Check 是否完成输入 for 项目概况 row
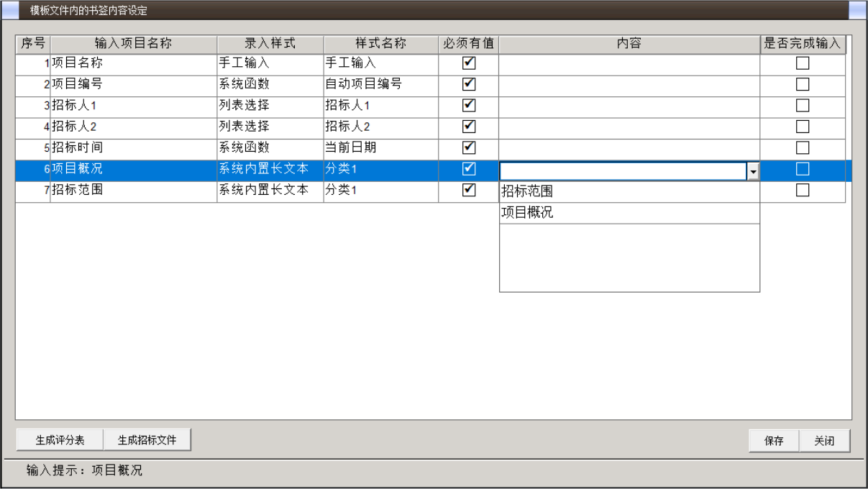 point(802,169)
